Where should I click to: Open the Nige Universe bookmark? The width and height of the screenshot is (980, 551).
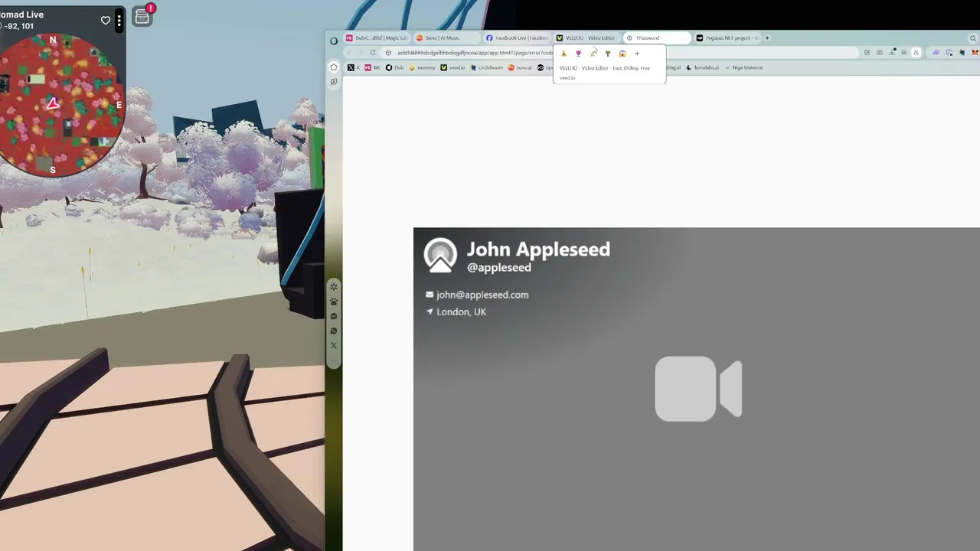pos(743,67)
